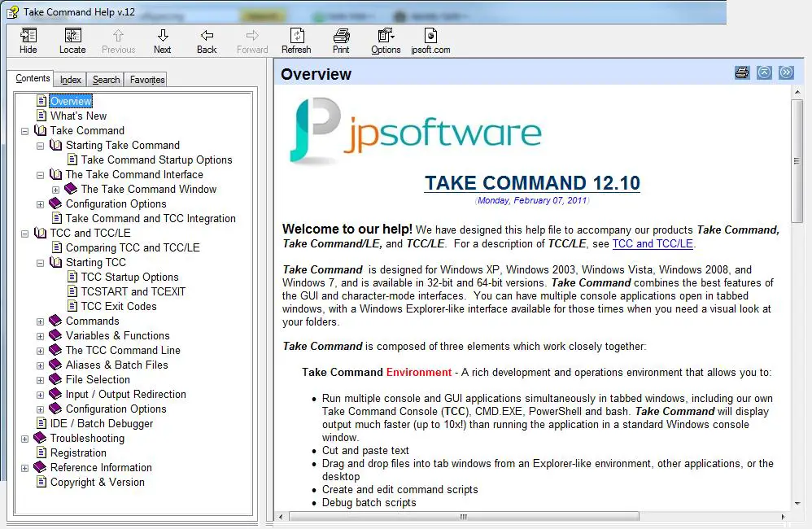Select the TCC Startup Options topic
The width and height of the screenshot is (812, 529).
pos(129,277)
